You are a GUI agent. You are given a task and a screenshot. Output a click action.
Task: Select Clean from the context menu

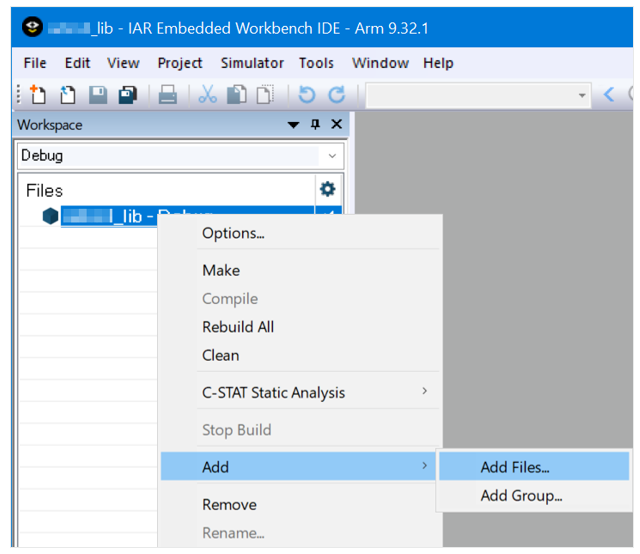pyautogui.click(x=301, y=356)
